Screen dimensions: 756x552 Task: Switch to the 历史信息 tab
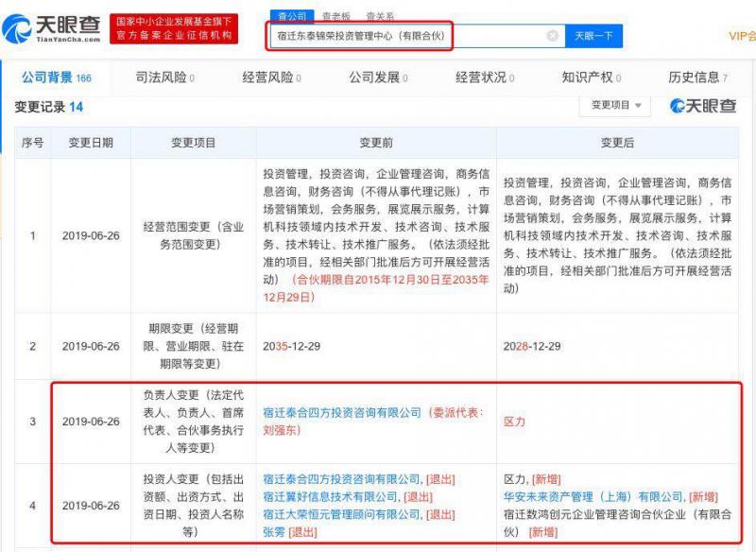click(698, 78)
